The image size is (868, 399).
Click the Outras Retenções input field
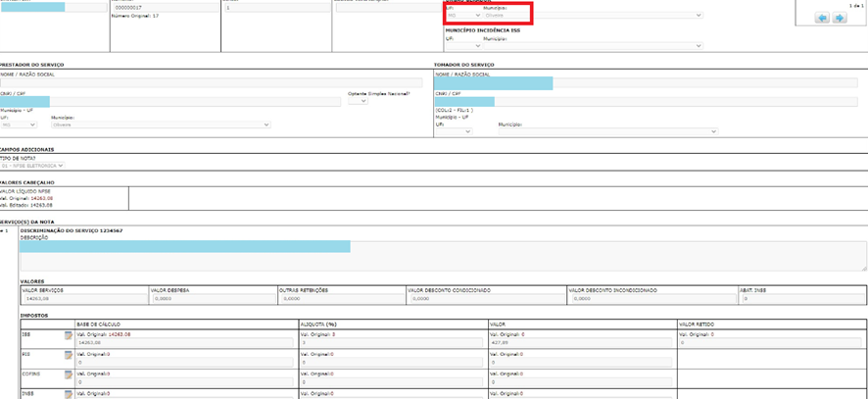pyautogui.click(x=341, y=298)
